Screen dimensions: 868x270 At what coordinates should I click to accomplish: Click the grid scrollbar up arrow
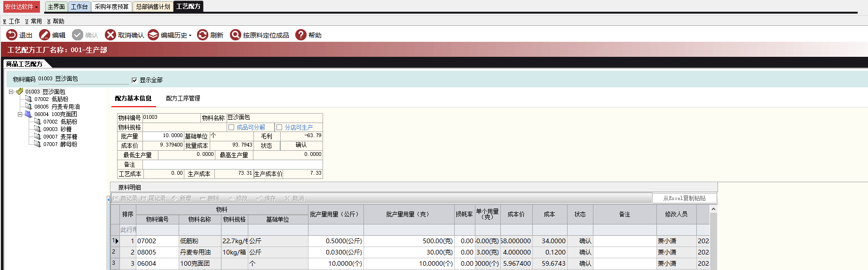click(x=713, y=209)
